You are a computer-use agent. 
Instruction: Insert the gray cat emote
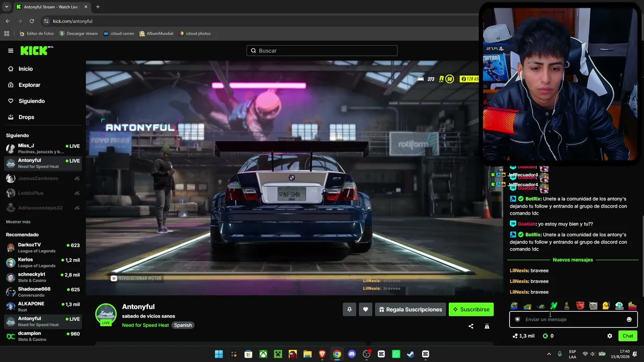pos(593,305)
